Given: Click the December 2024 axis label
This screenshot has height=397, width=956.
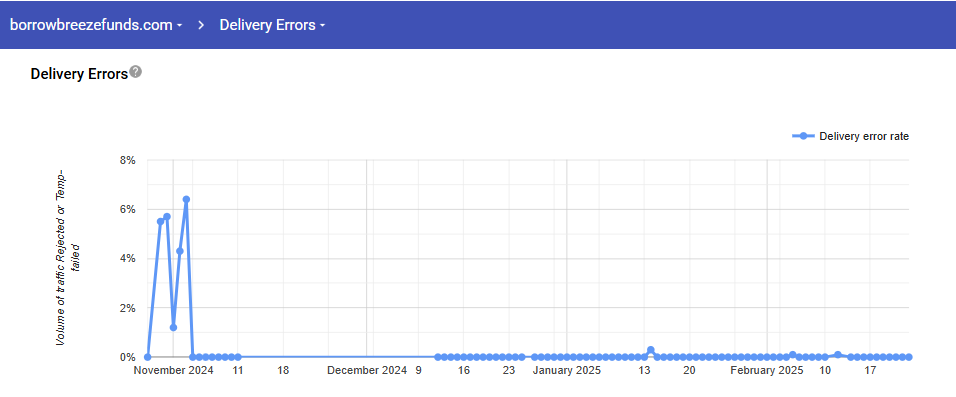Looking at the screenshot, I should tap(367, 370).
